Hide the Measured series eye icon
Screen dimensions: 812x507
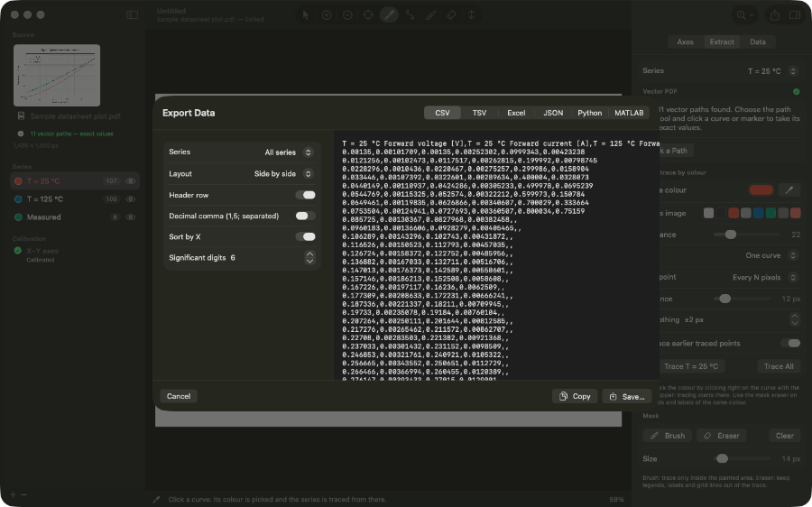click(131, 217)
